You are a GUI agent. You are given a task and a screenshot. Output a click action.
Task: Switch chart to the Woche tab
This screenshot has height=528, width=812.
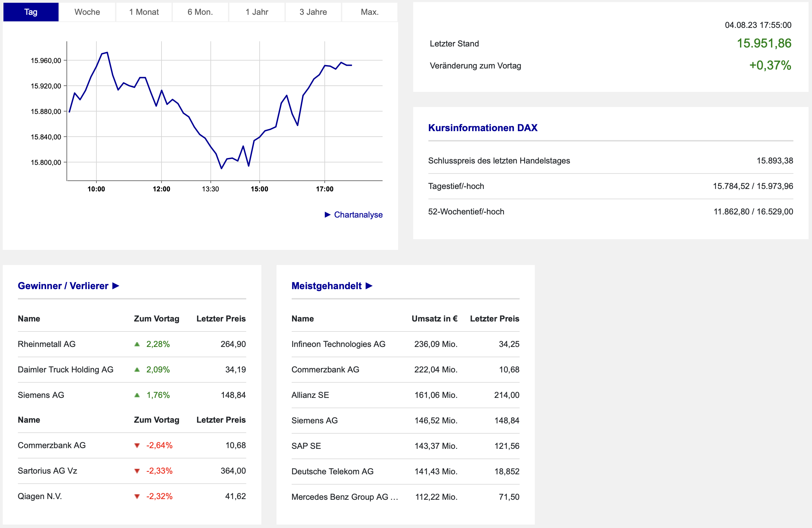pyautogui.click(x=87, y=12)
